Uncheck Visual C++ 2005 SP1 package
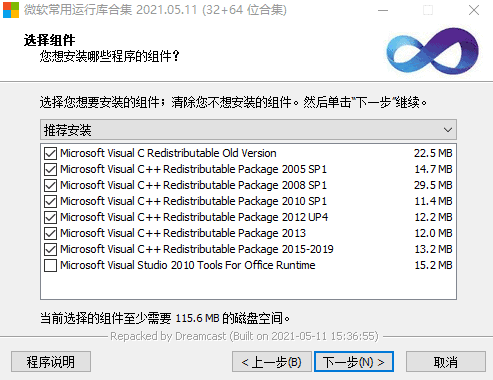Viewport: 493px width, 380px height. tap(50, 170)
